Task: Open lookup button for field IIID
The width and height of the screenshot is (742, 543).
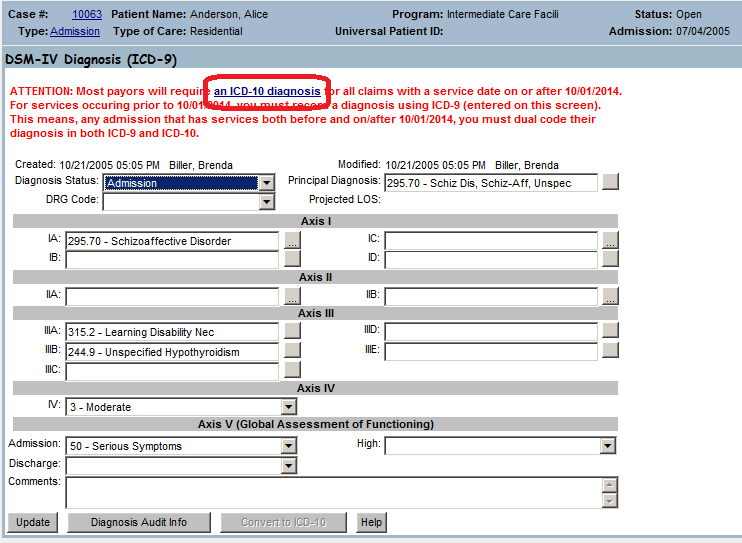Action: coord(610,331)
